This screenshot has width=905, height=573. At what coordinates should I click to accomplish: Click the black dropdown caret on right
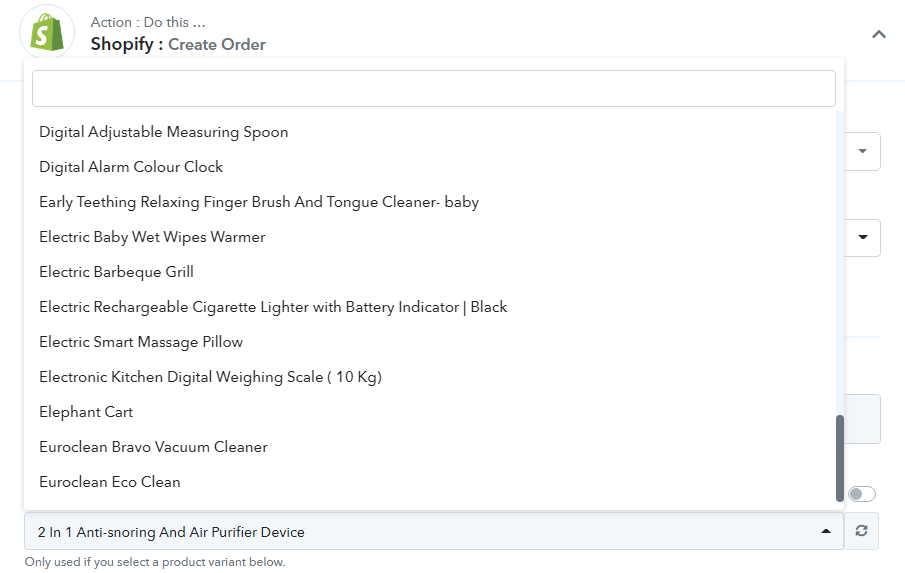pos(862,238)
